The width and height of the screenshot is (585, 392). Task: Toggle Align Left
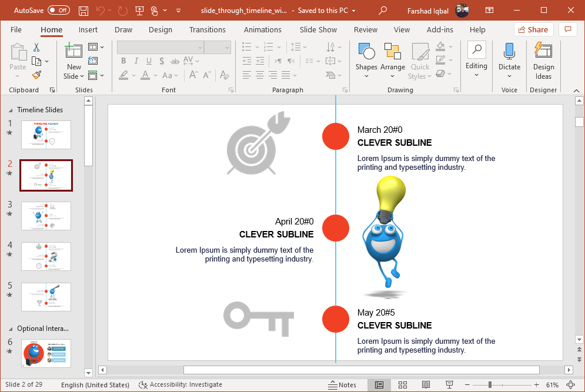(246, 75)
